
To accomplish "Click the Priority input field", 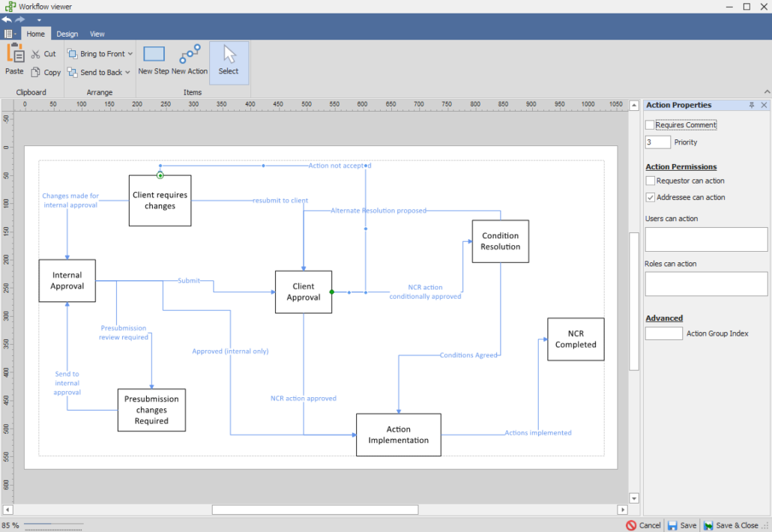I will pyautogui.click(x=657, y=142).
